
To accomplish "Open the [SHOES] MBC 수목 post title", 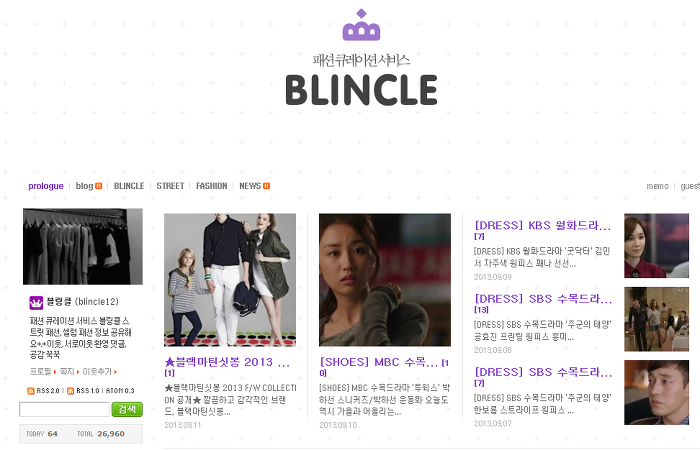I will tap(379, 362).
